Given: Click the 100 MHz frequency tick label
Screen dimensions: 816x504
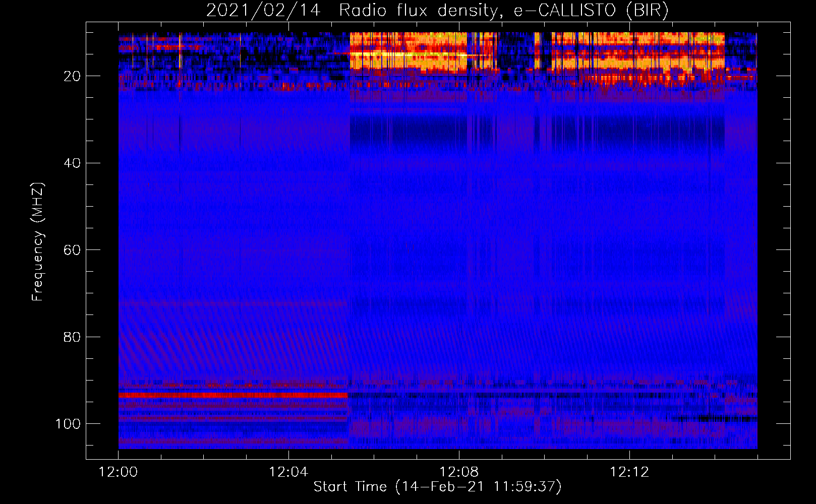Looking at the screenshot, I should click(68, 424).
